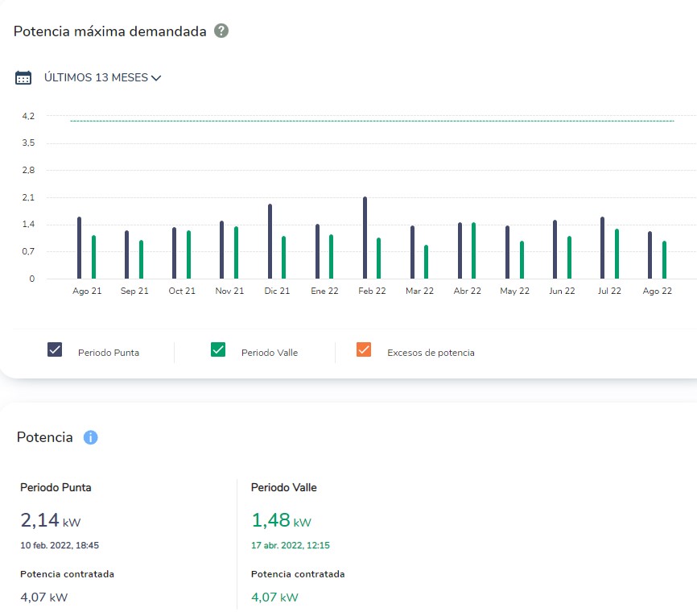Click the Mar 22 axis label
Screen dimensions: 697x616
click(x=419, y=291)
